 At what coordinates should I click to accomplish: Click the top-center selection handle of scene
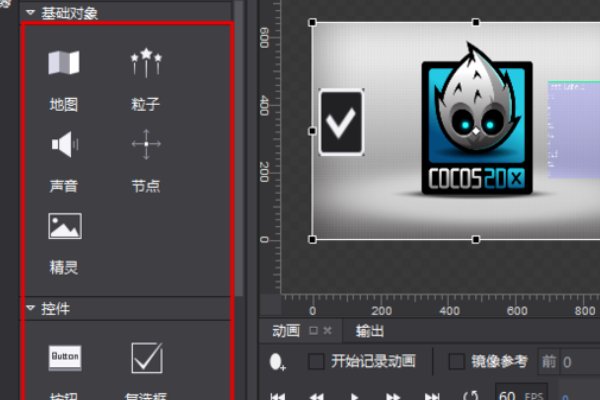pos(476,23)
